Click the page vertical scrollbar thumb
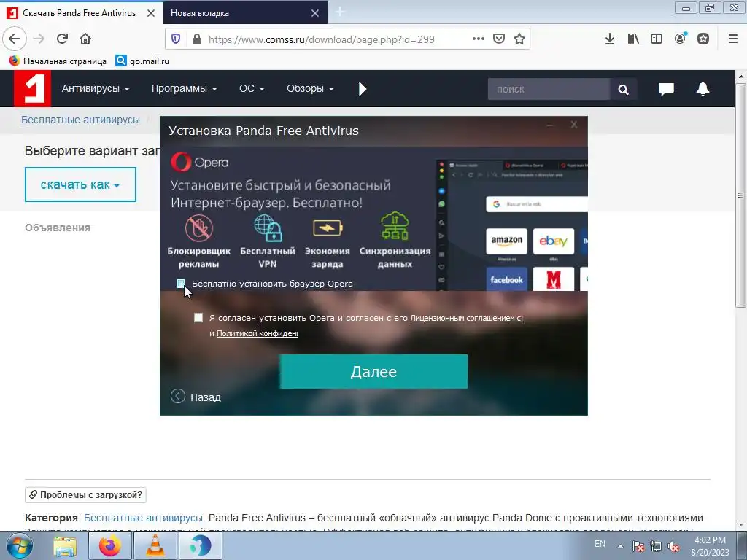The width and height of the screenshot is (747, 560). coord(741,195)
